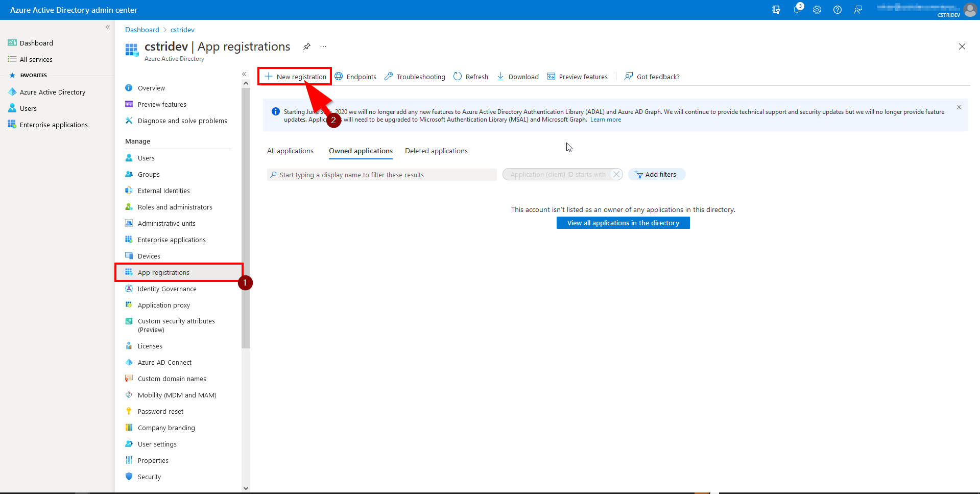This screenshot has height=494, width=980.
Task: Open Troubleshooting in the toolbar
Action: tap(415, 77)
